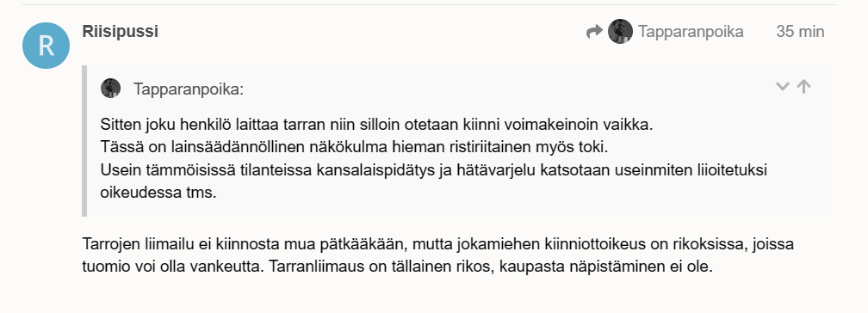Open Riisipussi's round R avatar

(x=46, y=46)
